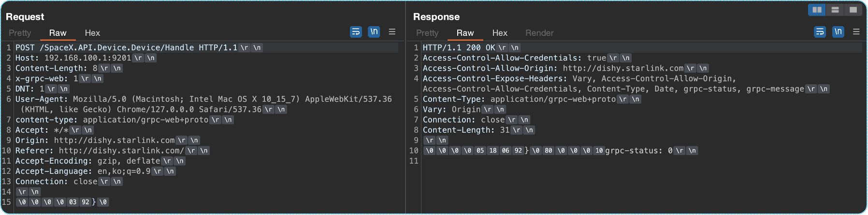Open the Pretty tab in Response
This screenshot has height=215, width=868.
427,33
